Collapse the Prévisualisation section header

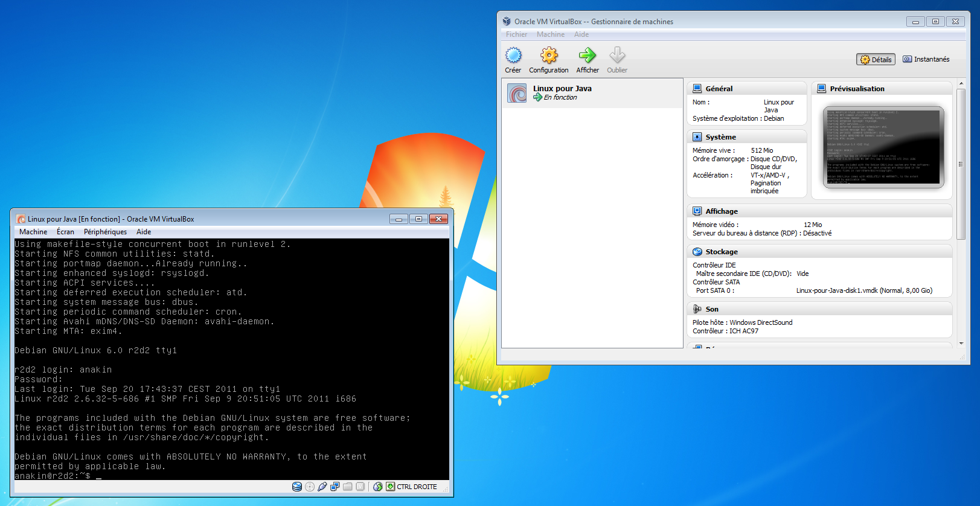click(882, 88)
